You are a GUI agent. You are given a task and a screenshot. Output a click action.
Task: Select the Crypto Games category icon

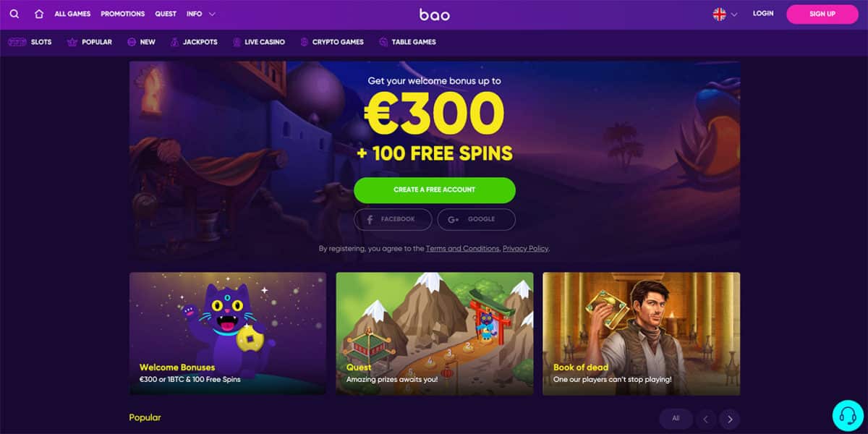[305, 42]
